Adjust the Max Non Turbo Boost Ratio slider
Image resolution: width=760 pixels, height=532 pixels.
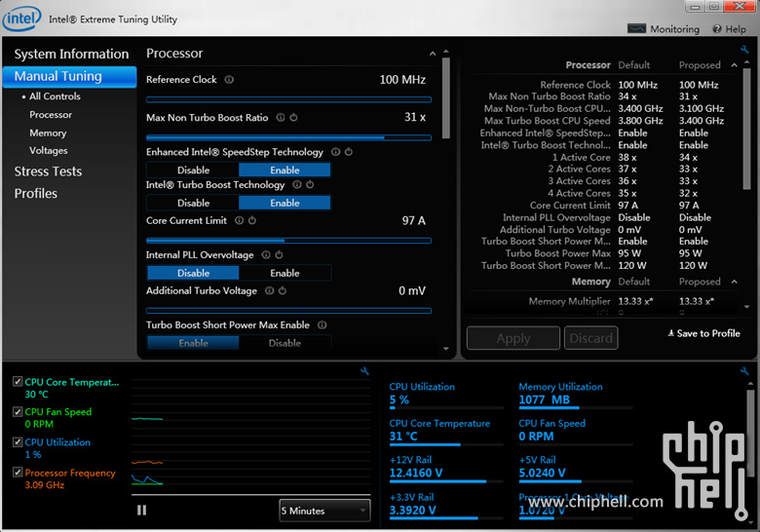tap(288, 137)
